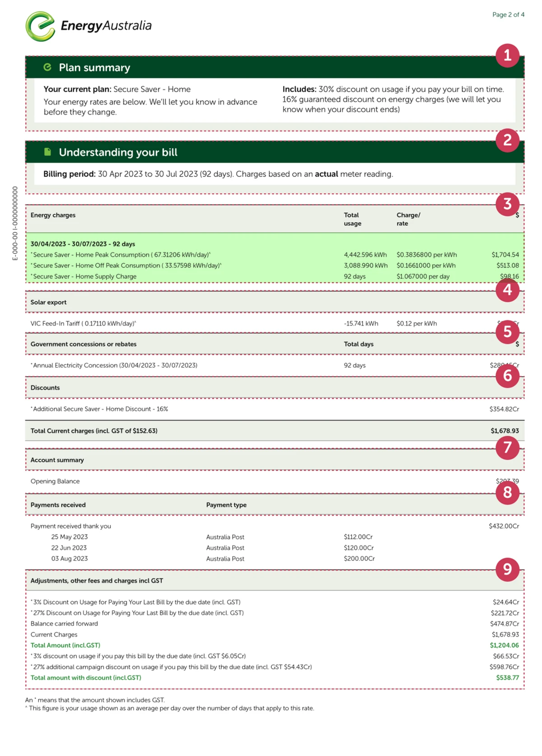Click red marker 3 beside Energy charges

[x=507, y=204]
